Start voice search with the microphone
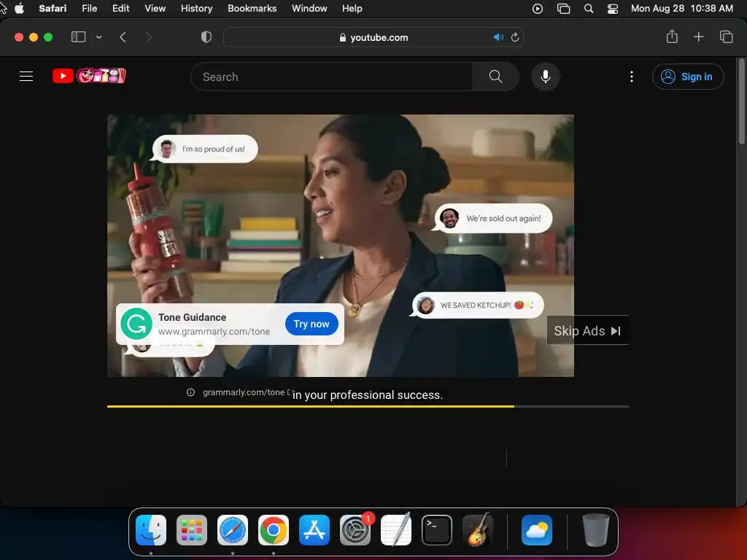Screen dimensions: 747x560 click(546, 76)
